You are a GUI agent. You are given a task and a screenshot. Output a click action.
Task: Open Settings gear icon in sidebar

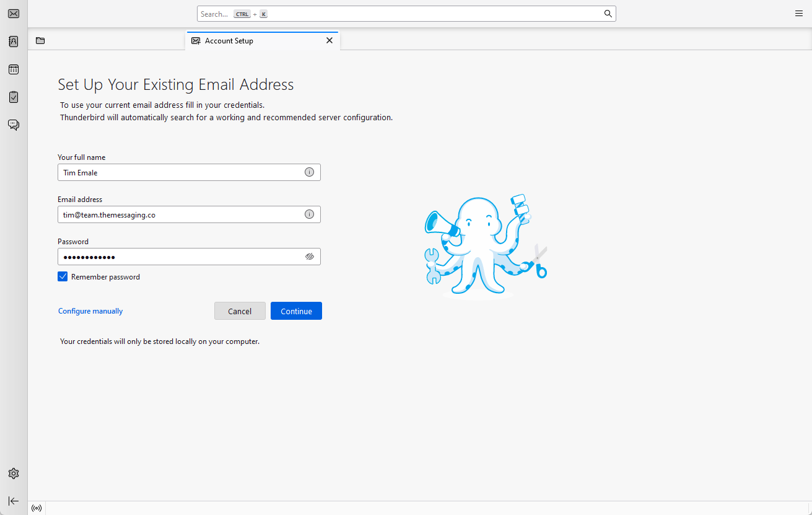click(x=14, y=473)
